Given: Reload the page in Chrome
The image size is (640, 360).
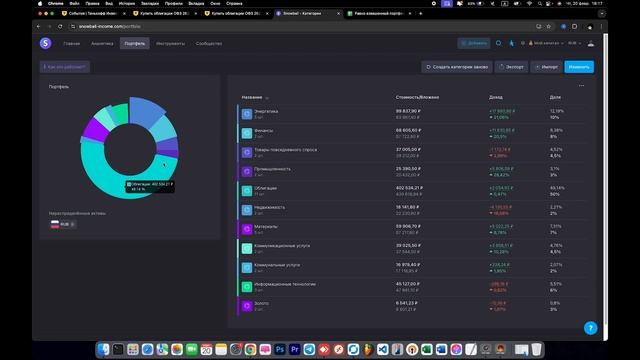Looking at the screenshot, I should click(60, 26).
